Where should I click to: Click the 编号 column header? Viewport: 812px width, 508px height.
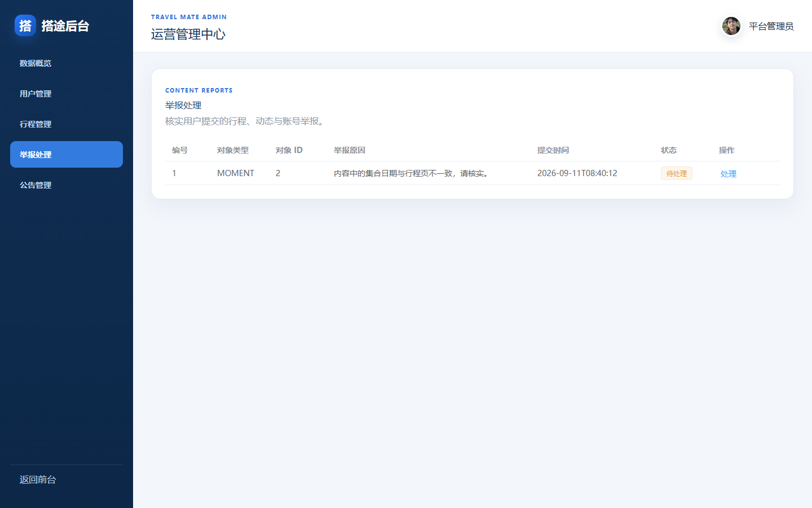pos(180,150)
